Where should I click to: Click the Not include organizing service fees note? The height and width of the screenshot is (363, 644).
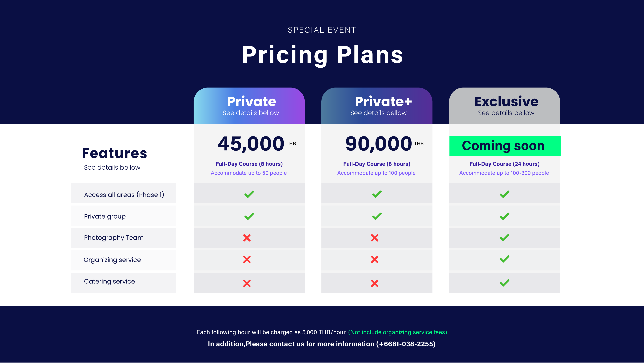coord(398,332)
